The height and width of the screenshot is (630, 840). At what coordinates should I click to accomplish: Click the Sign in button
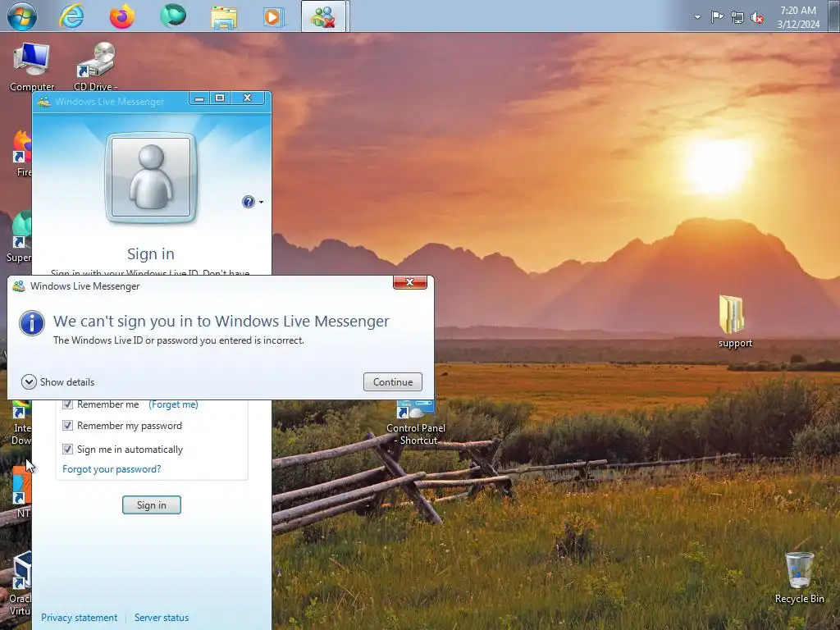coord(152,505)
